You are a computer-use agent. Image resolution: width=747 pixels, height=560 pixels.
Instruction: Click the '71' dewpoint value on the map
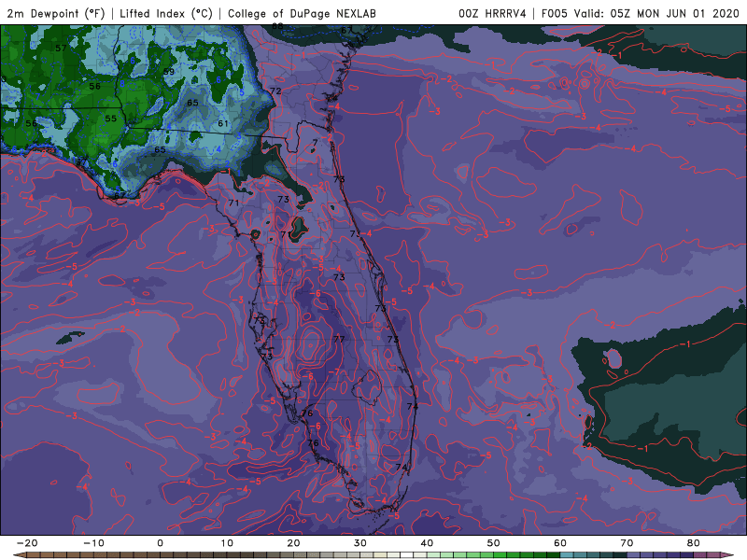[233, 203]
